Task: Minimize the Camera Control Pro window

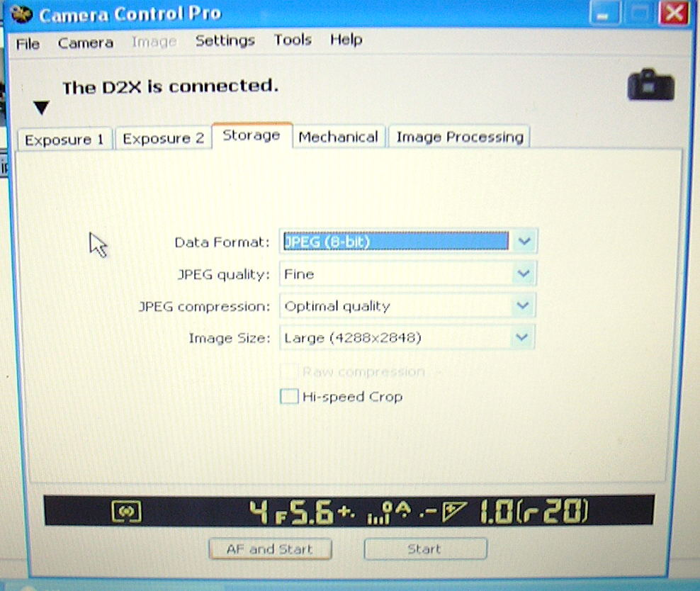Action: pos(604,13)
